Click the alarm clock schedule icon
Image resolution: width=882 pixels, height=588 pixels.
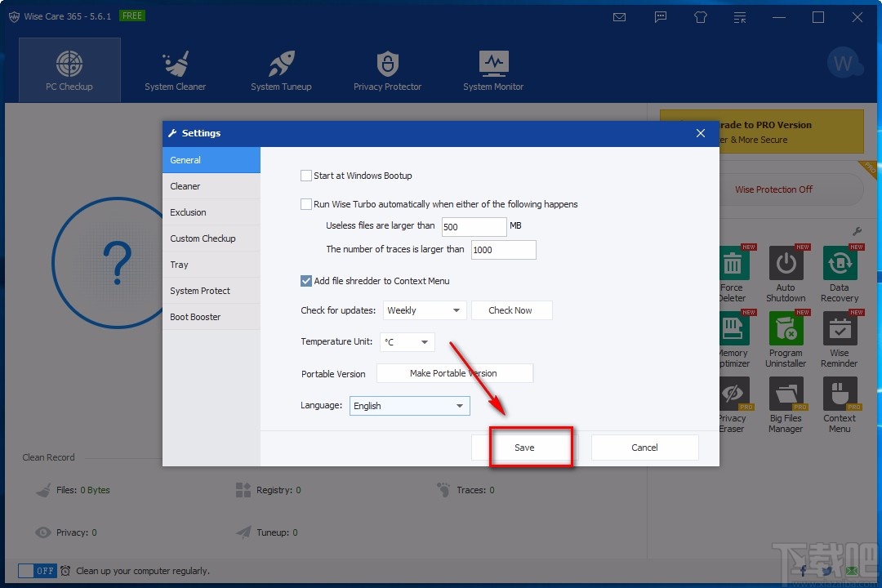[x=65, y=571]
